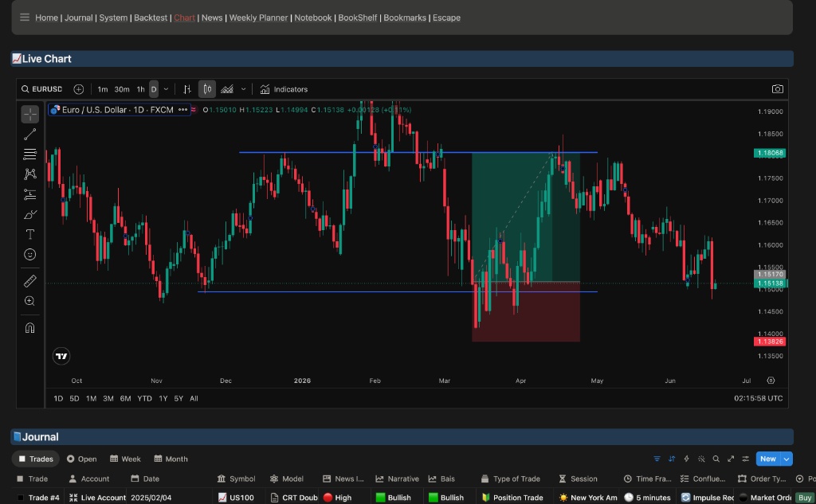Image resolution: width=816 pixels, height=504 pixels.
Task: Set the date range to 3M
Action: pyautogui.click(x=108, y=398)
